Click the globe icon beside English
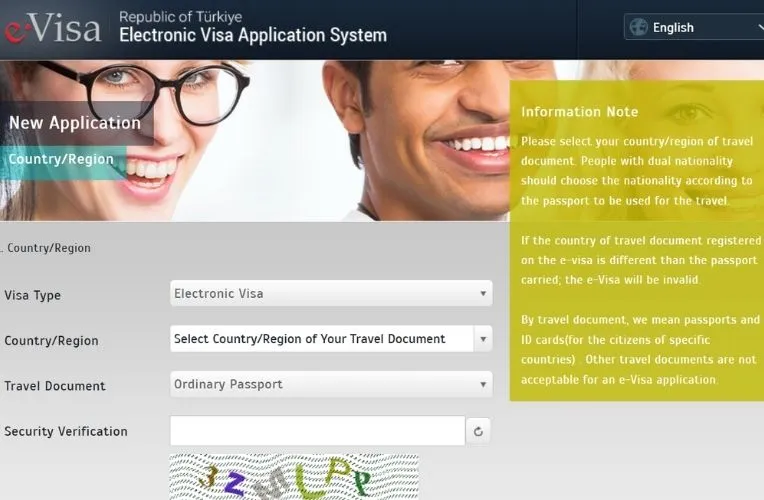 click(x=638, y=27)
